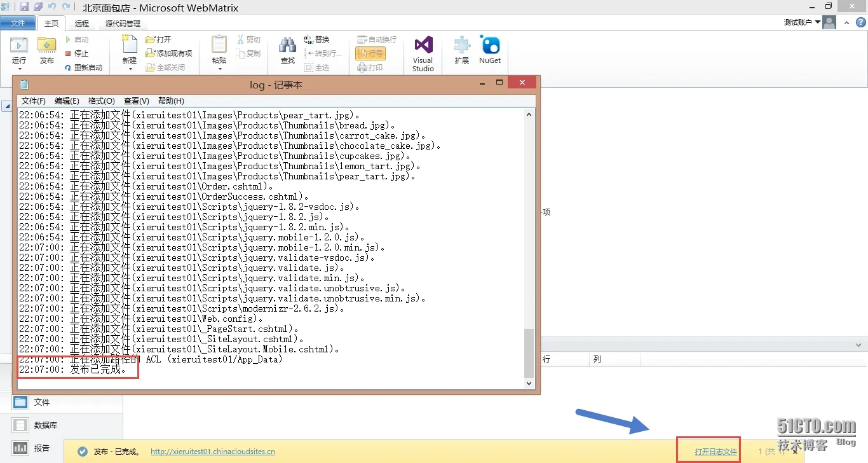868x463 pixels.
Task: Click the OrderSuccess.cshtml log line
Action: tap(164, 197)
